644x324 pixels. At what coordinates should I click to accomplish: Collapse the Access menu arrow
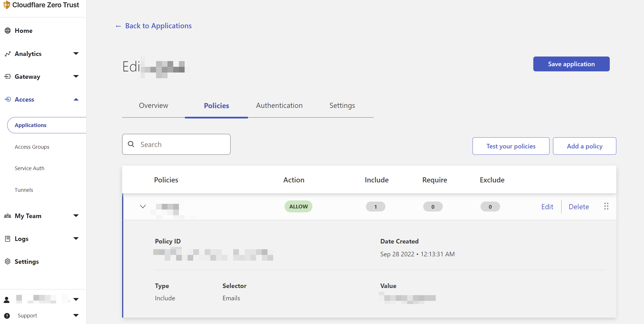[76, 99]
